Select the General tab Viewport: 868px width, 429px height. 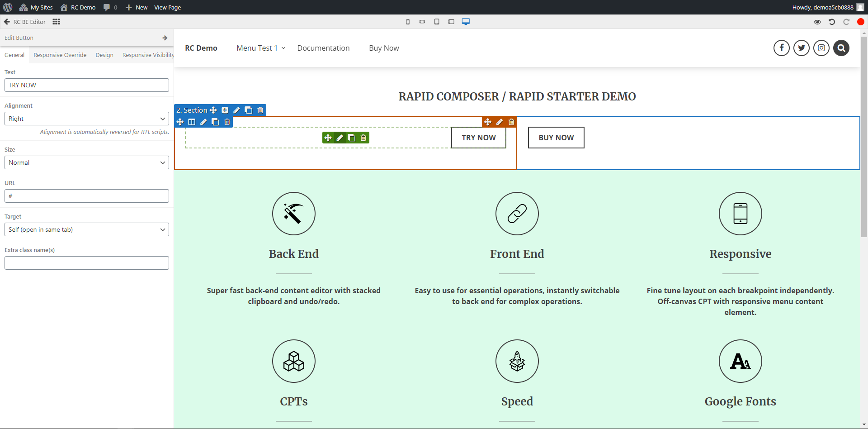(14, 55)
